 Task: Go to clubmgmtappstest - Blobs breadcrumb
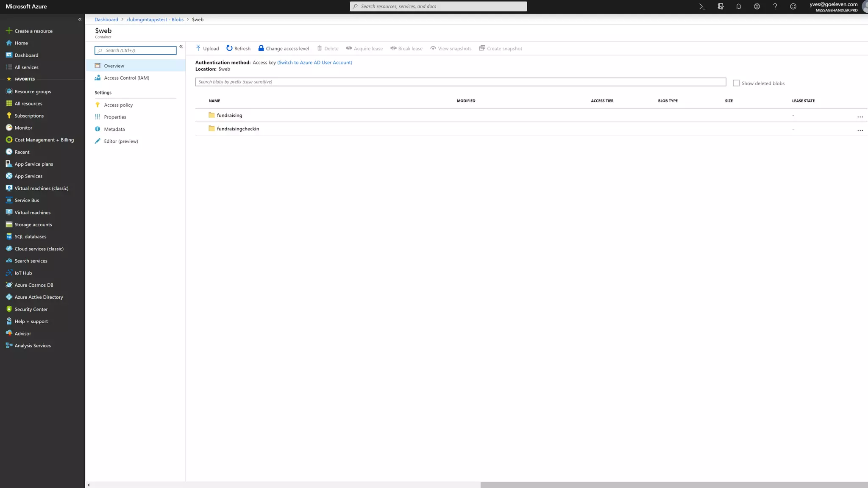(155, 19)
